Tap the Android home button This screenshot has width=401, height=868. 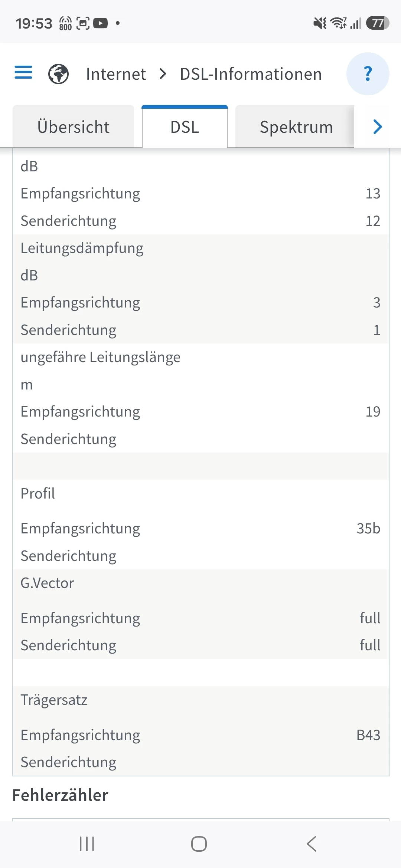click(x=199, y=844)
